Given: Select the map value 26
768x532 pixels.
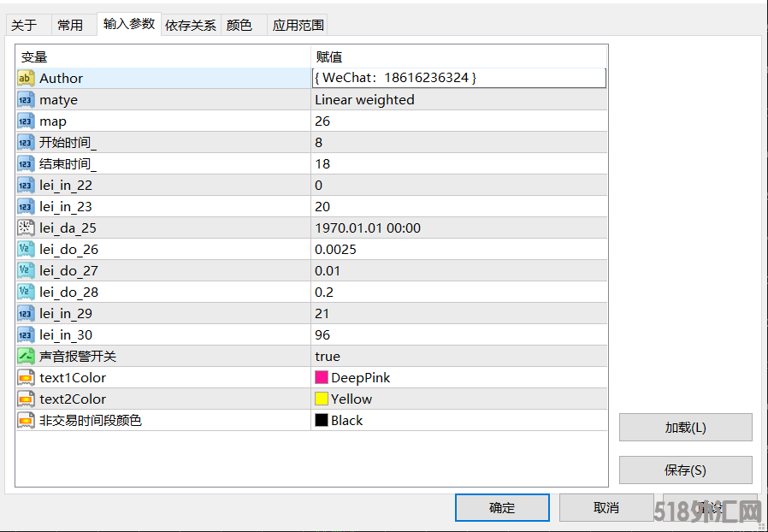Looking at the screenshot, I should coord(322,121).
